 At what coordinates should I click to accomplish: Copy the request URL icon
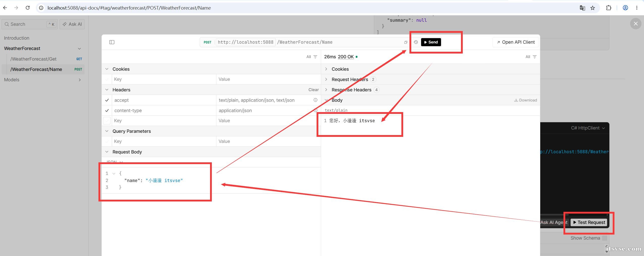[x=406, y=42]
